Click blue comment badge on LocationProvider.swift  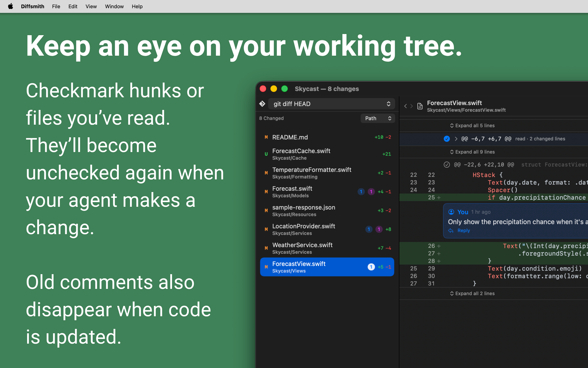point(369,229)
